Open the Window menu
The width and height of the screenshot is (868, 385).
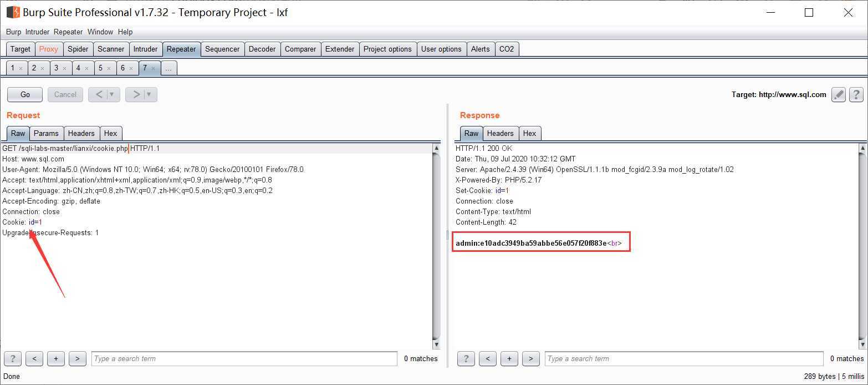point(100,32)
